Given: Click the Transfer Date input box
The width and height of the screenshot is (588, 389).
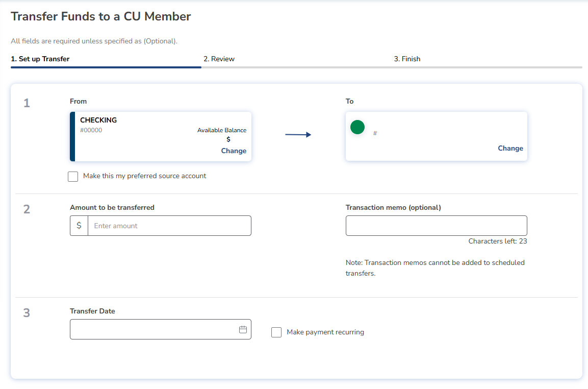Looking at the screenshot, I should [x=153, y=329].
